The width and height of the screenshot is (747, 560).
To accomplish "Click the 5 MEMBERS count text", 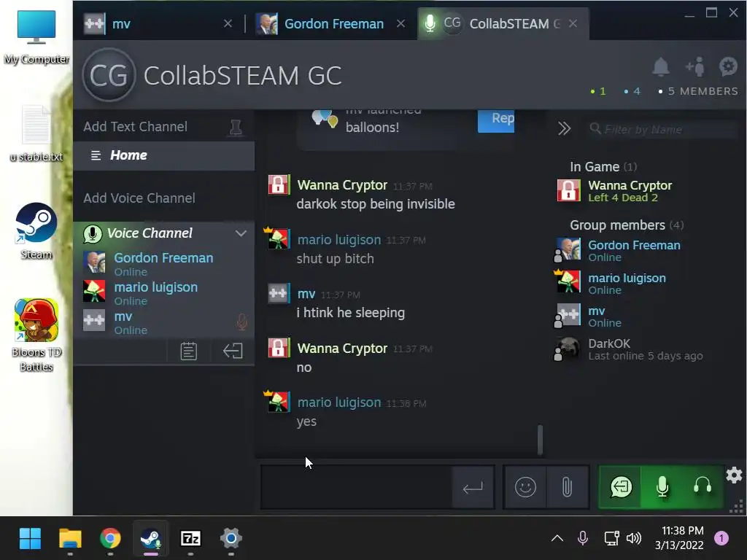I will point(703,91).
